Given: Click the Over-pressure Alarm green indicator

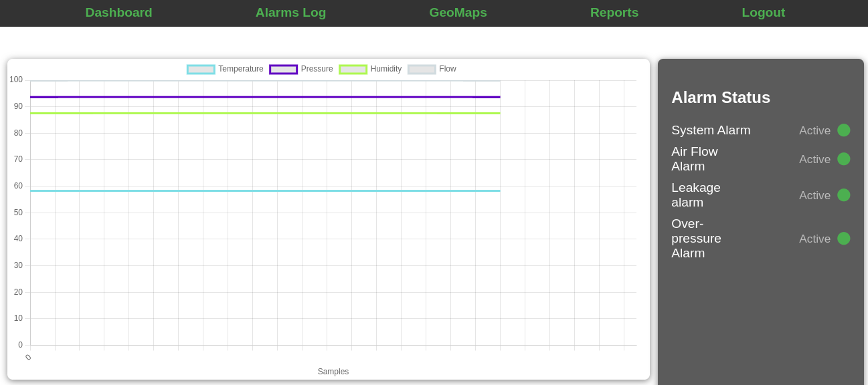Looking at the screenshot, I should pos(844,239).
